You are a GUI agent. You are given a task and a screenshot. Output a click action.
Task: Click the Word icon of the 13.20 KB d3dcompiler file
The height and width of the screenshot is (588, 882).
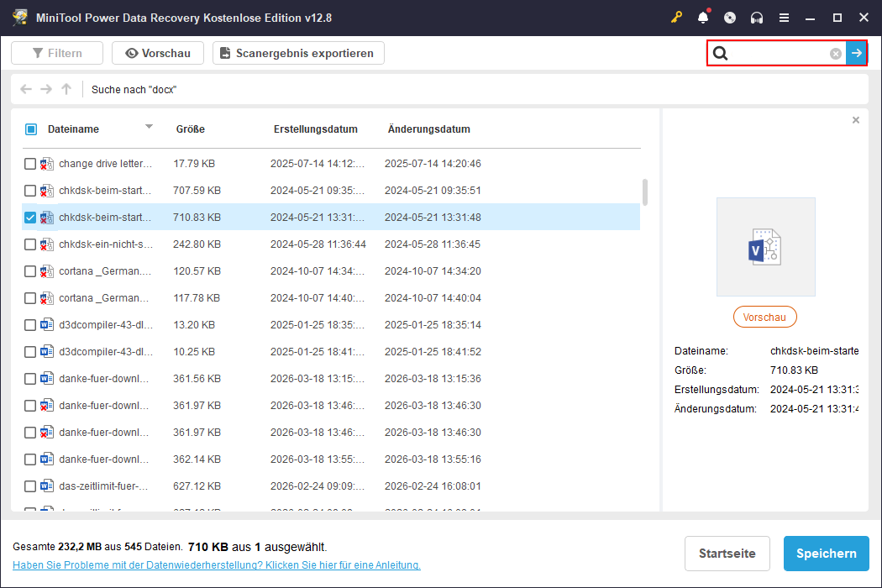(x=47, y=325)
